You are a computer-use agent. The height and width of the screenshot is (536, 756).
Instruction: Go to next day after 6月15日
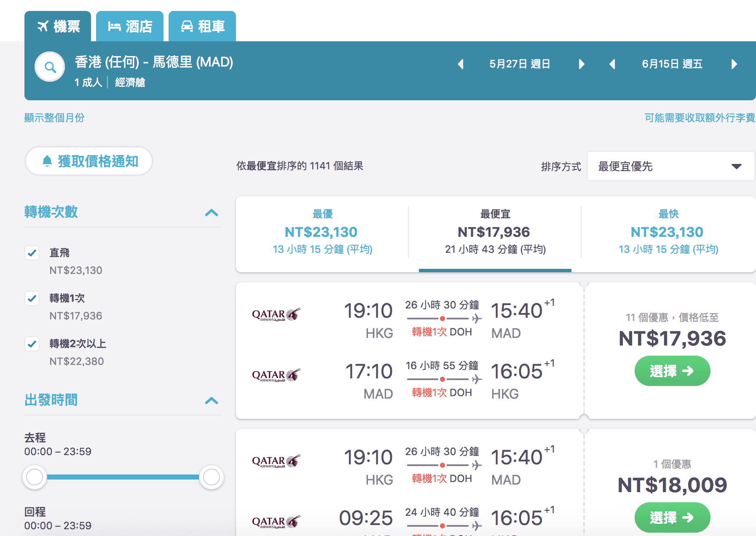[734, 64]
